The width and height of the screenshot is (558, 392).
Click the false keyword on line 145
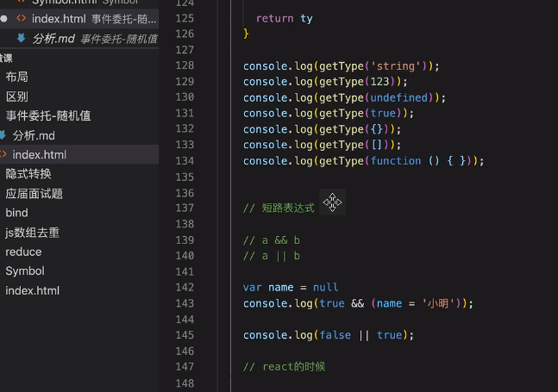[x=335, y=335]
